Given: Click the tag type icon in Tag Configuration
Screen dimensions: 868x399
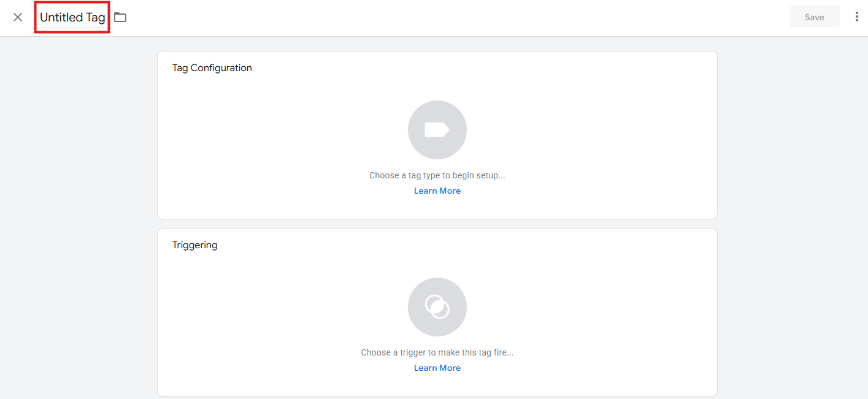Looking at the screenshot, I should (x=437, y=130).
